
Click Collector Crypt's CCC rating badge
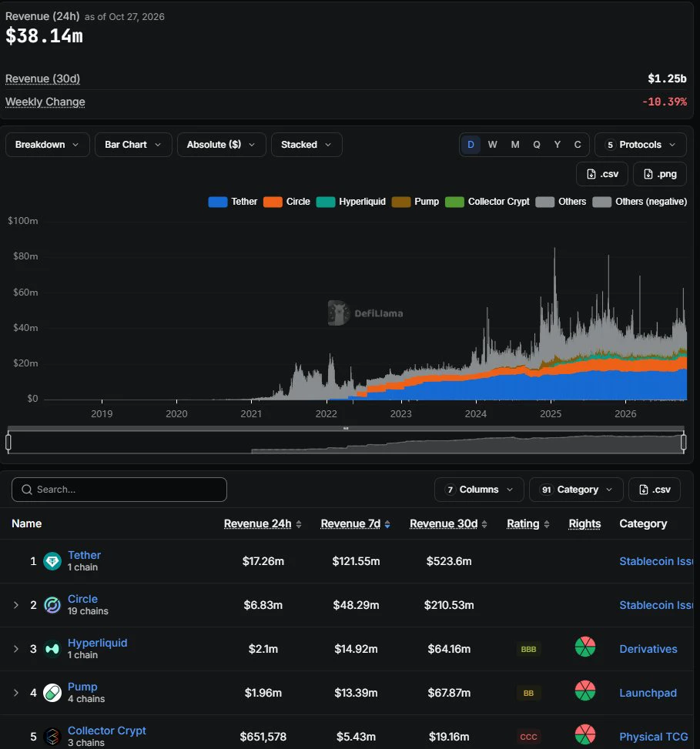pos(528,737)
